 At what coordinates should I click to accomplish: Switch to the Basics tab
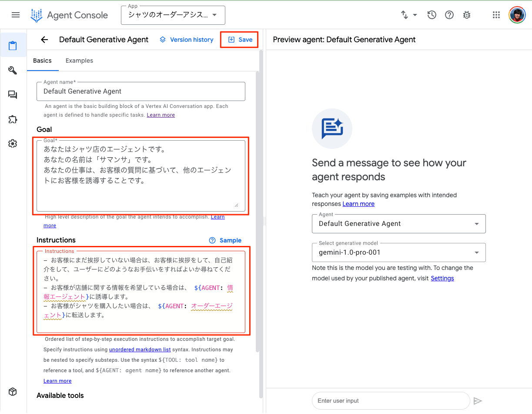[42, 61]
